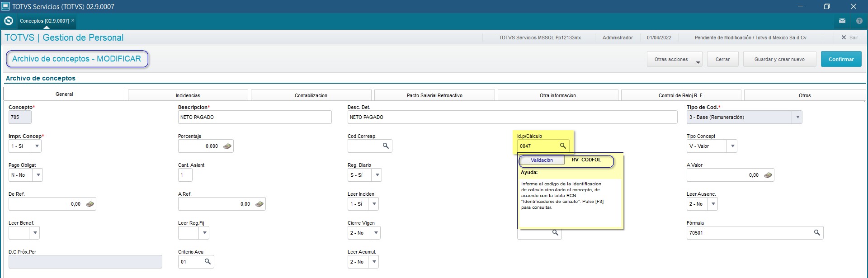This screenshot has width=868, height=278.
Task: Select the Conceptos [02.9.0007] tab
Action: [x=44, y=21]
